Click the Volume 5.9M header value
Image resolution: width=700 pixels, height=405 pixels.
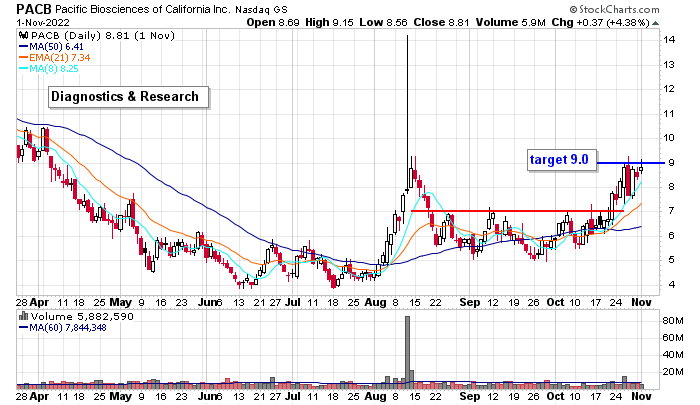click(x=510, y=22)
